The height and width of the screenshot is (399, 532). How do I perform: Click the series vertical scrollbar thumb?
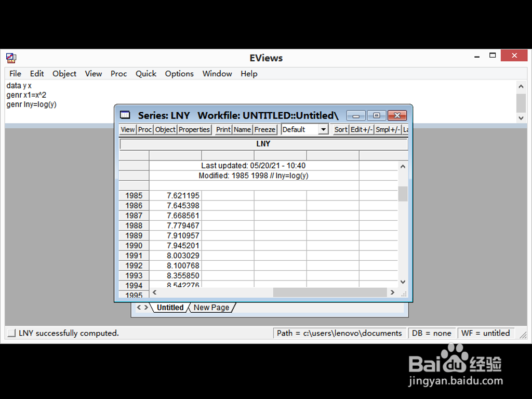coord(403,194)
